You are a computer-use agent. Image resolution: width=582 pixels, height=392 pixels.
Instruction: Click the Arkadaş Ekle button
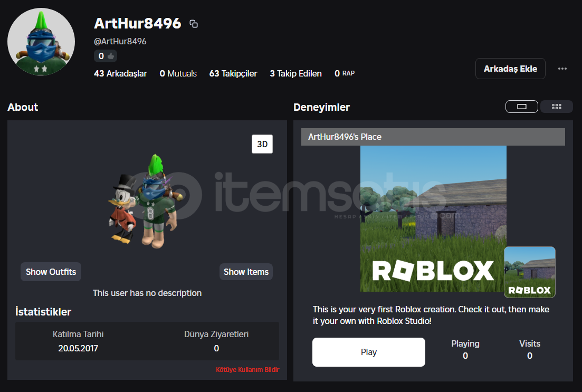510,69
